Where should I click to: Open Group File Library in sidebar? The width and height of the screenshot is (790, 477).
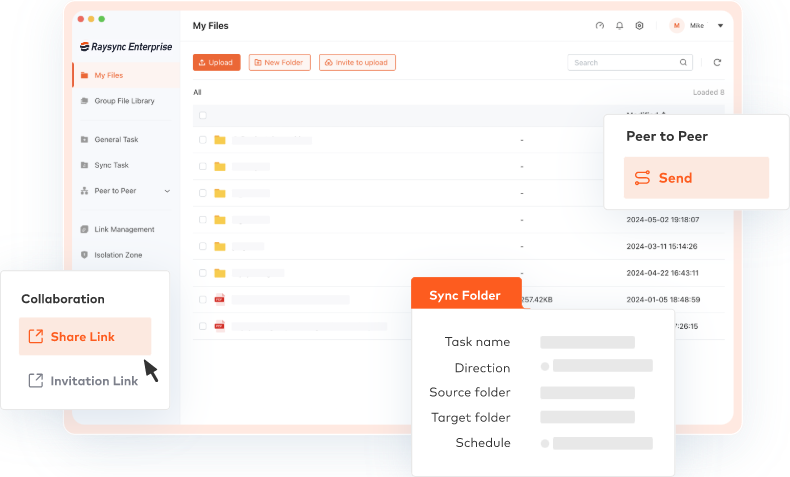123,101
